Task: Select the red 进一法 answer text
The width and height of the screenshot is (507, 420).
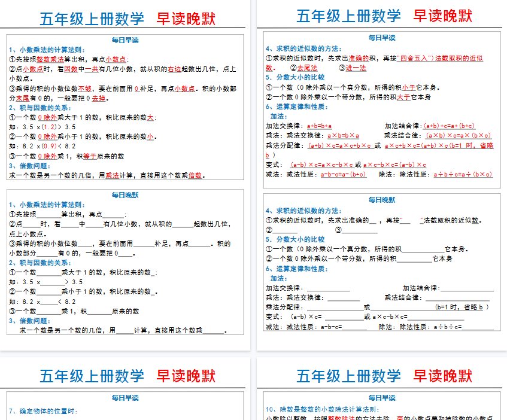Action: point(356,68)
